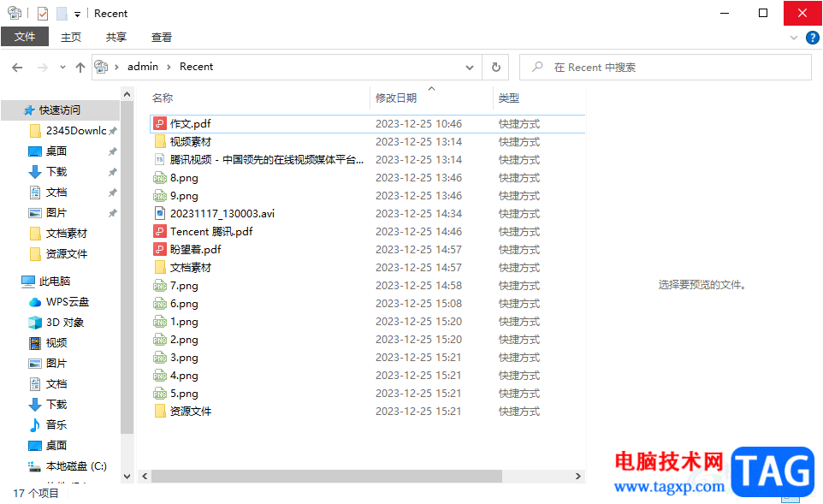The height and width of the screenshot is (504, 823).
Task: Click the video icon of 20231117_130003.avi
Action: tap(160, 214)
